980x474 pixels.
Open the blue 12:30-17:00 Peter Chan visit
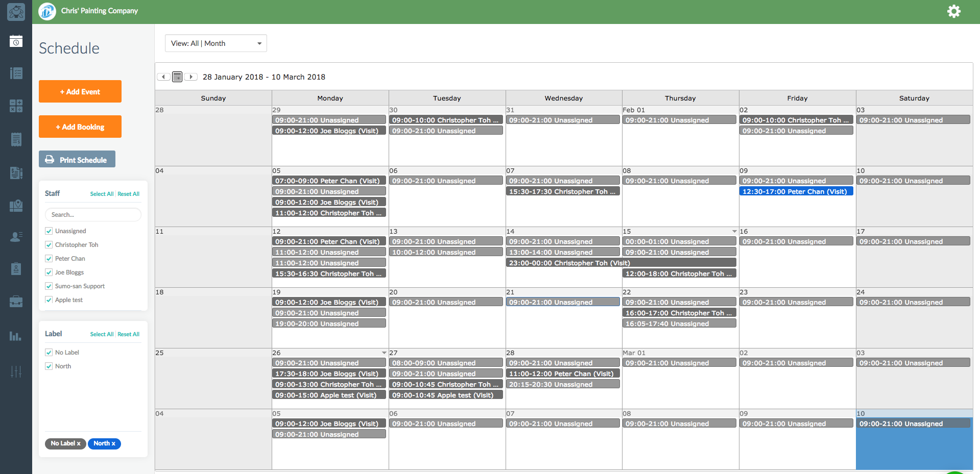[x=796, y=191]
